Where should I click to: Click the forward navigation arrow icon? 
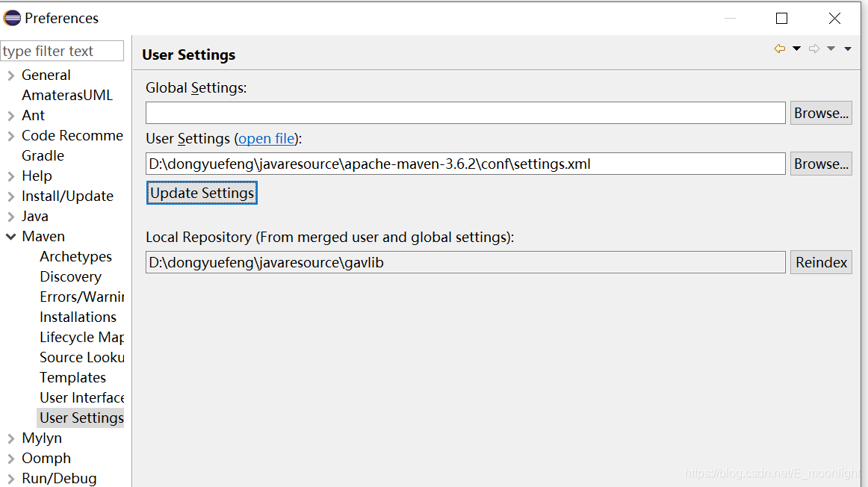813,49
